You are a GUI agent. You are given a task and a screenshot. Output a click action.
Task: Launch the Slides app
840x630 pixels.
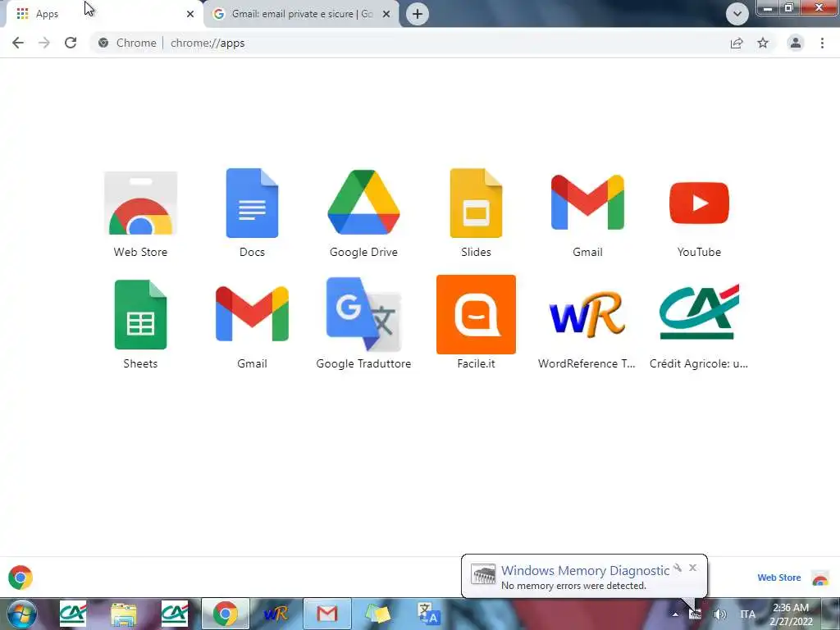point(476,203)
